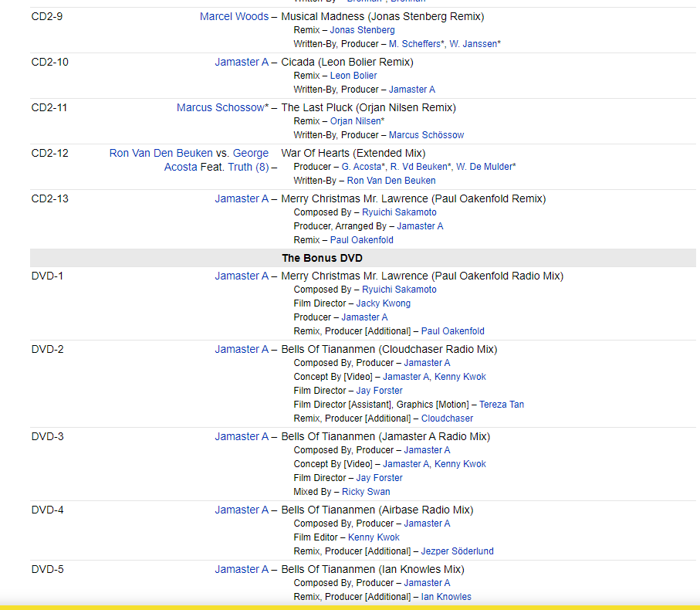
Task: Select title 'Merry Christmas Mr. Lawrence (Paul Oakenfold Radio Mix)'
Action: tap(422, 276)
